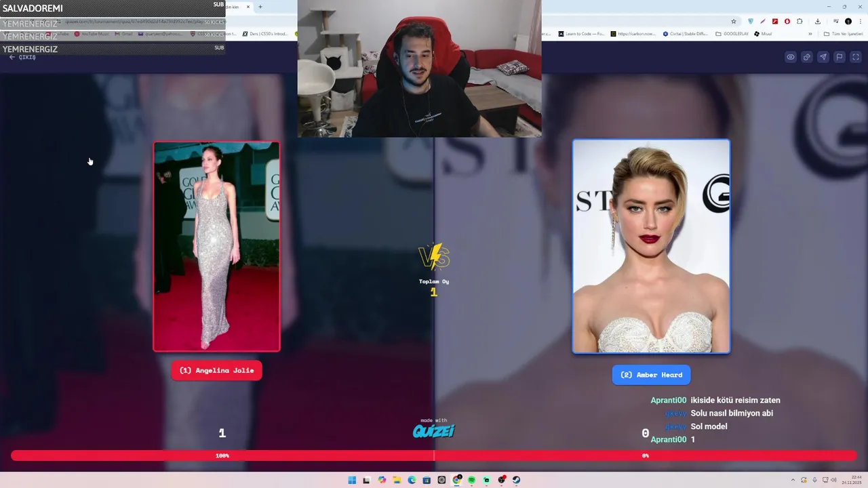Open the Civitai Stable Diffusion bookmark
The width and height of the screenshot is (868, 488).
click(x=686, y=34)
